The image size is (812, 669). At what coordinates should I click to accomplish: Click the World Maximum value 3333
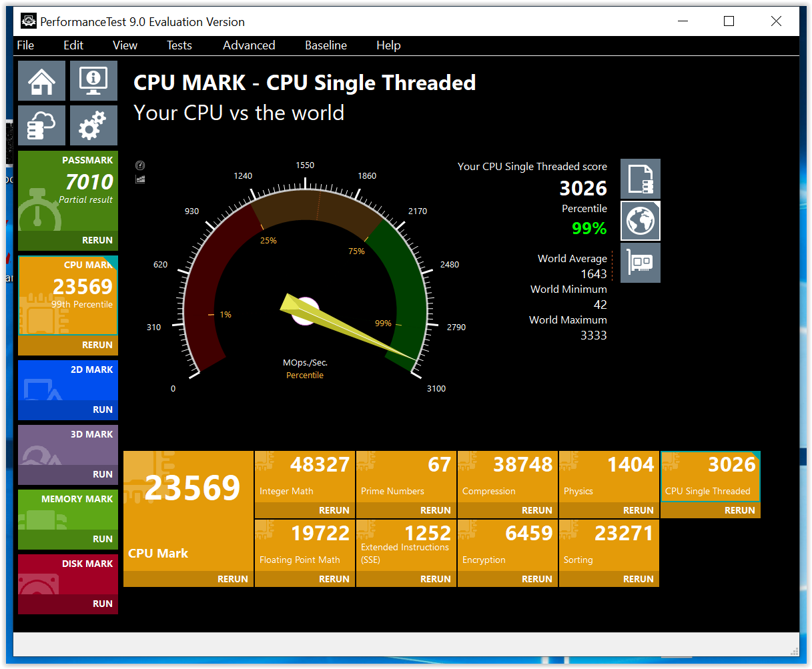[x=594, y=336]
